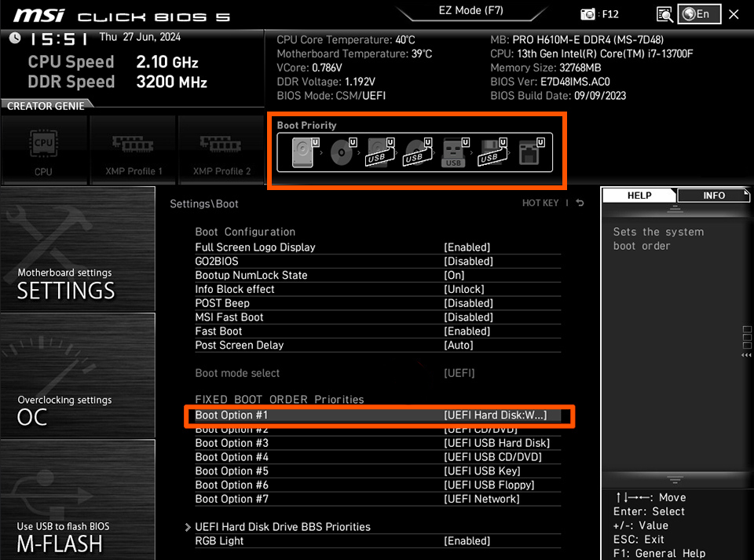This screenshot has width=754, height=560.
Task: Open the search magnifier icon at the top
Action: click(x=664, y=14)
